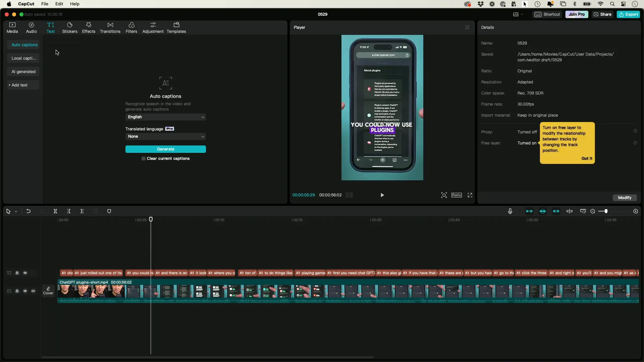Viewport: 644px width, 362px height.
Task: Toggle the preview axis
Action: (x=570, y=211)
